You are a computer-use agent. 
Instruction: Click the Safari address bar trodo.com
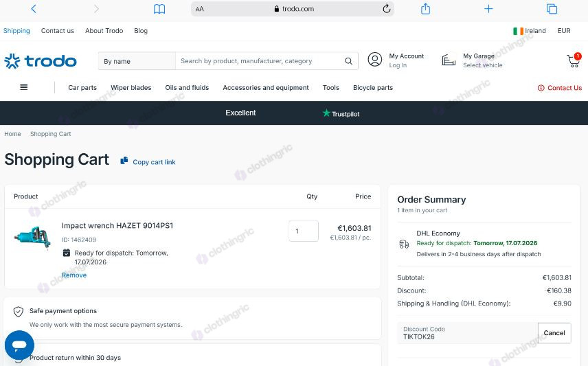293,9
